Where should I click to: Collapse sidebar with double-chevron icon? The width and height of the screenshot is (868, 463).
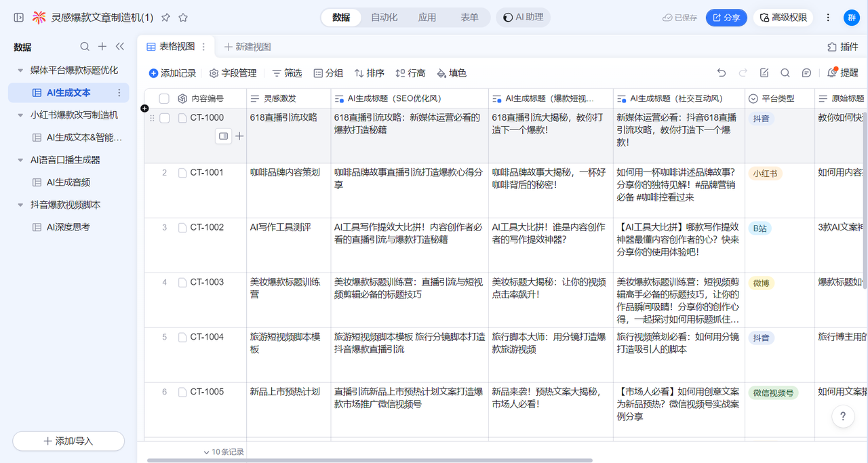pos(120,47)
